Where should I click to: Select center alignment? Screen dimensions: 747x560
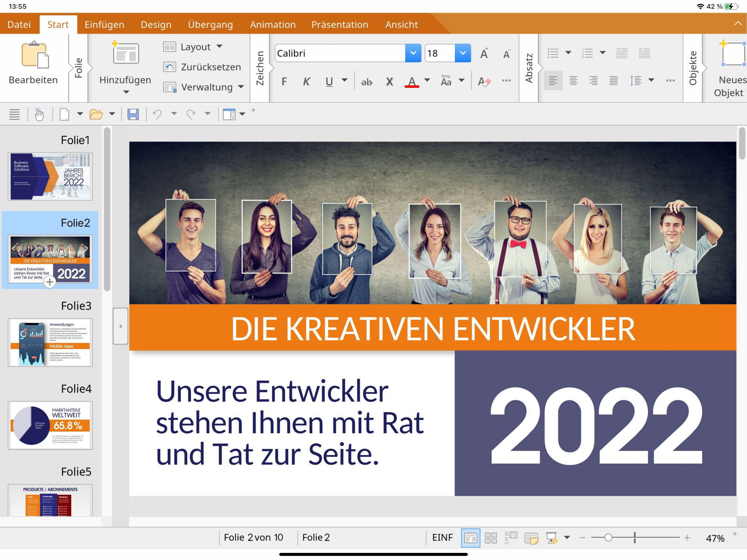(573, 81)
